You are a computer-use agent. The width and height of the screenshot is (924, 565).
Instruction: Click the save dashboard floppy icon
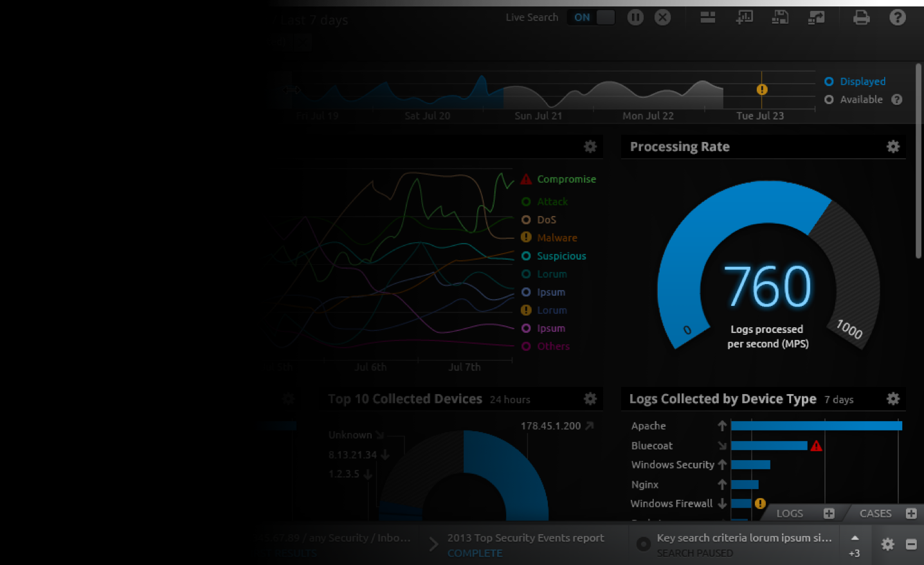pos(780,17)
